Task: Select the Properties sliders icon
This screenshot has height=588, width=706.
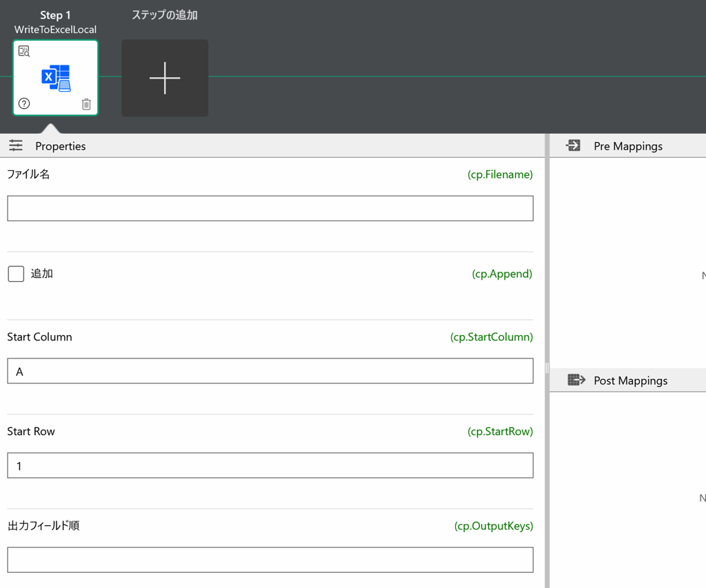Action: pos(15,145)
